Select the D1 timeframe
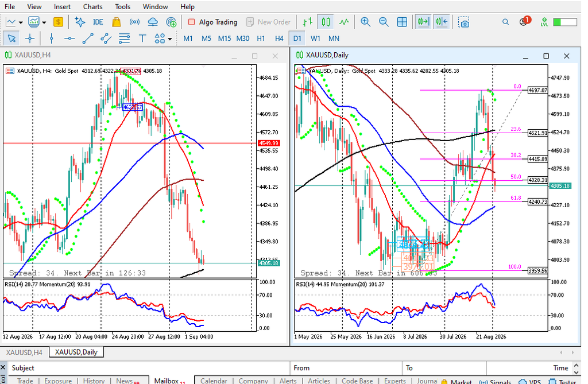Image resolution: width=588 pixels, height=384 pixels. (x=297, y=38)
